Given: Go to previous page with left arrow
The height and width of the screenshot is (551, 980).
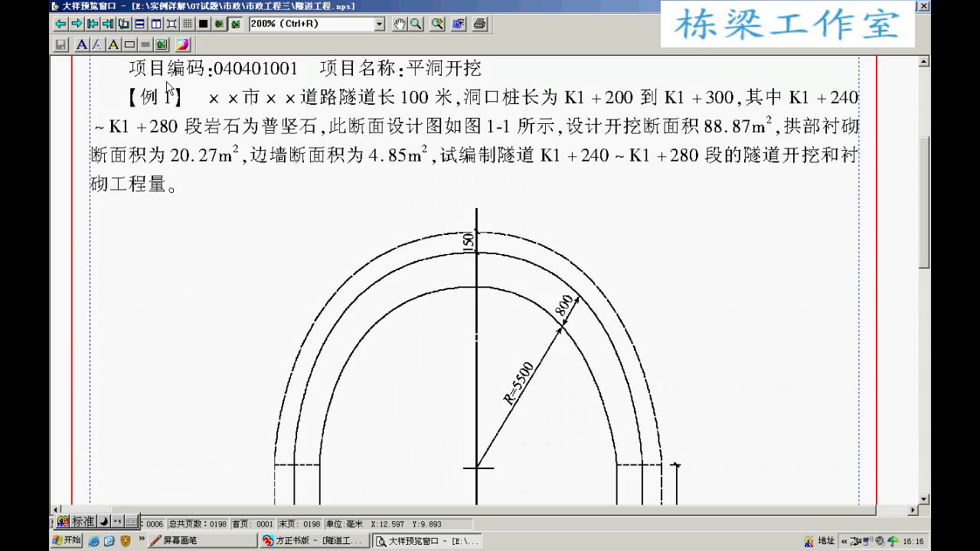Looking at the screenshot, I should [60, 24].
